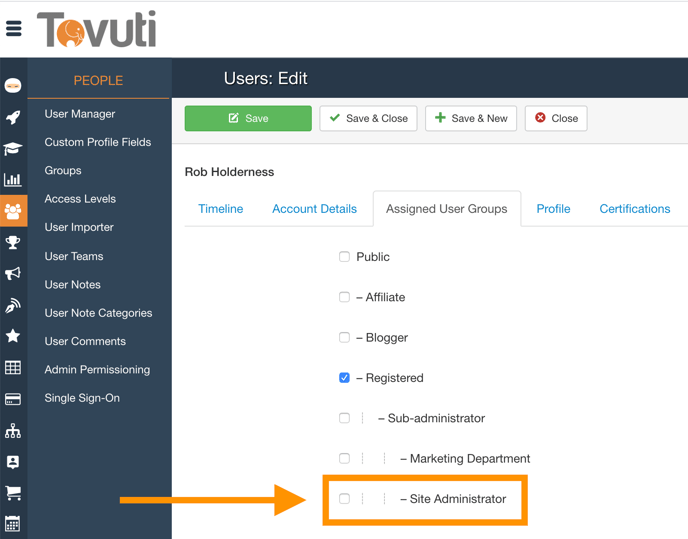Enable the Site Administrator checkbox

(x=344, y=498)
